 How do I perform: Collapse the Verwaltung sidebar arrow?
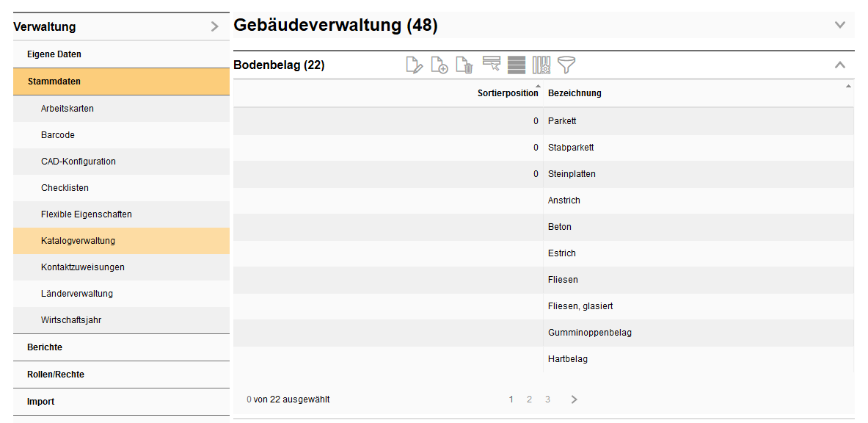214,27
